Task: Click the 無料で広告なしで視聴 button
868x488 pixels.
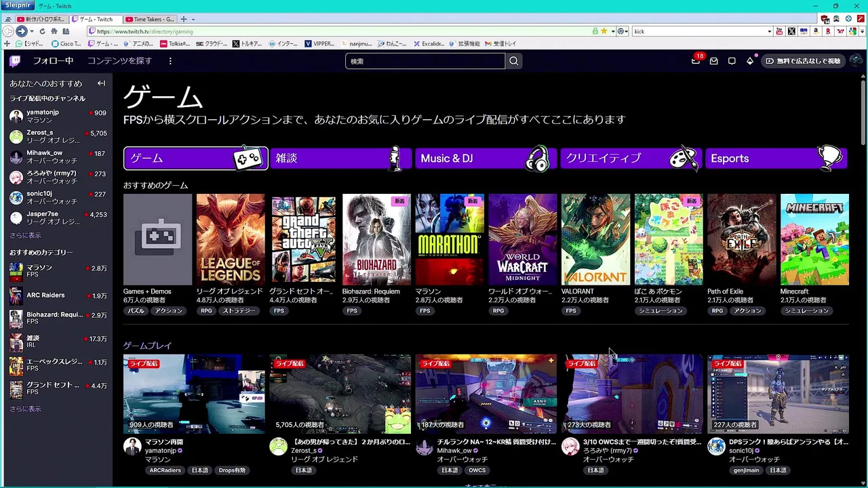Action: click(803, 61)
